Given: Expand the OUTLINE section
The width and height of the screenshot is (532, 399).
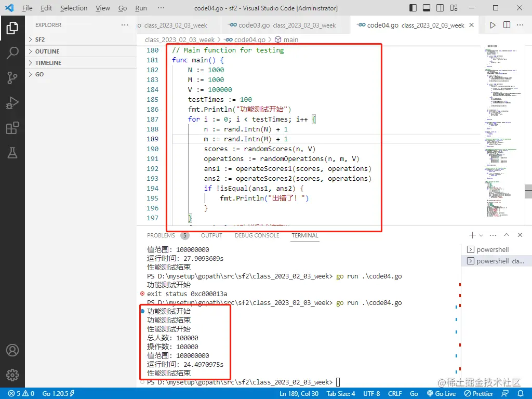Looking at the screenshot, I should pos(81,51).
